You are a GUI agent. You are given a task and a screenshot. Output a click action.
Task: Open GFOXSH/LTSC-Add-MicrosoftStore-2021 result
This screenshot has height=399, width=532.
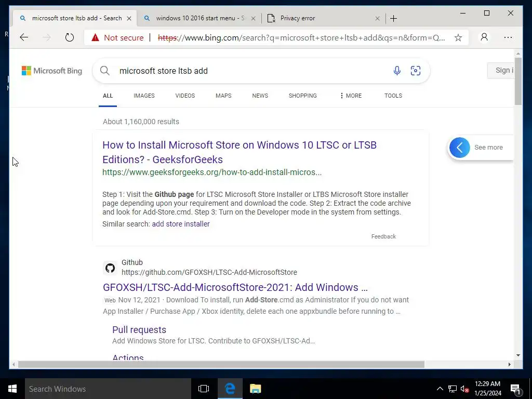click(x=235, y=287)
